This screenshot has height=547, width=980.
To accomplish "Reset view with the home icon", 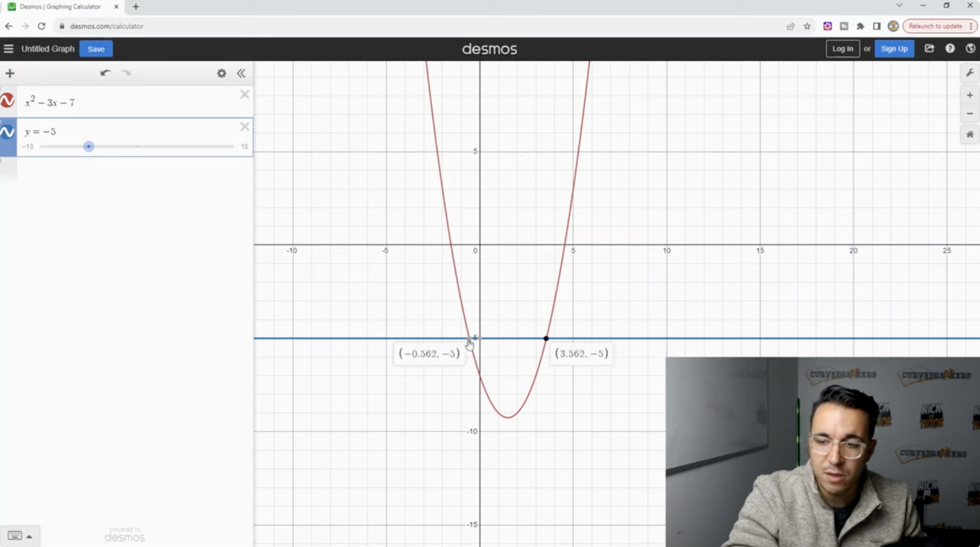I will 969,135.
